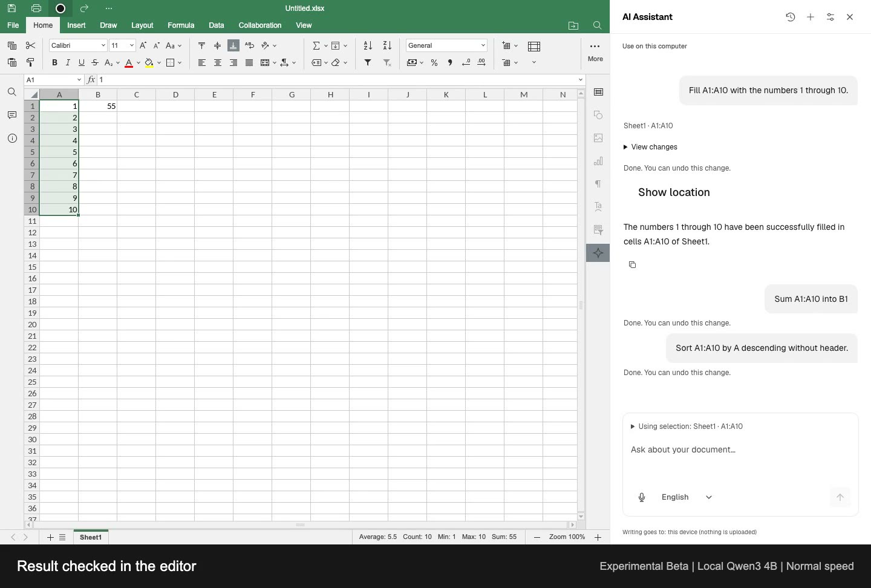
Task: Click the Increment font size icon
Action: (x=143, y=45)
